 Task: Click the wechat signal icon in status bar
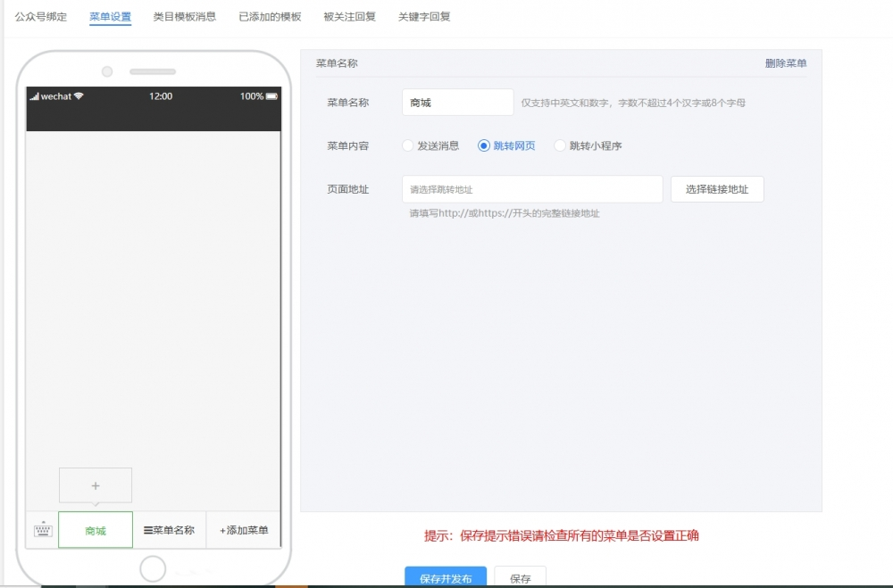point(34,96)
